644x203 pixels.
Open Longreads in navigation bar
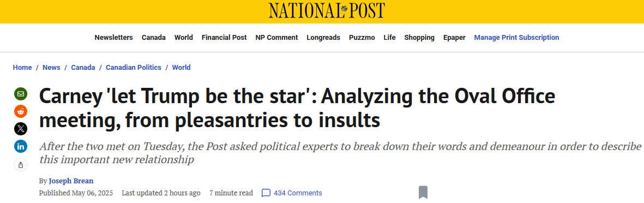pos(323,38)
